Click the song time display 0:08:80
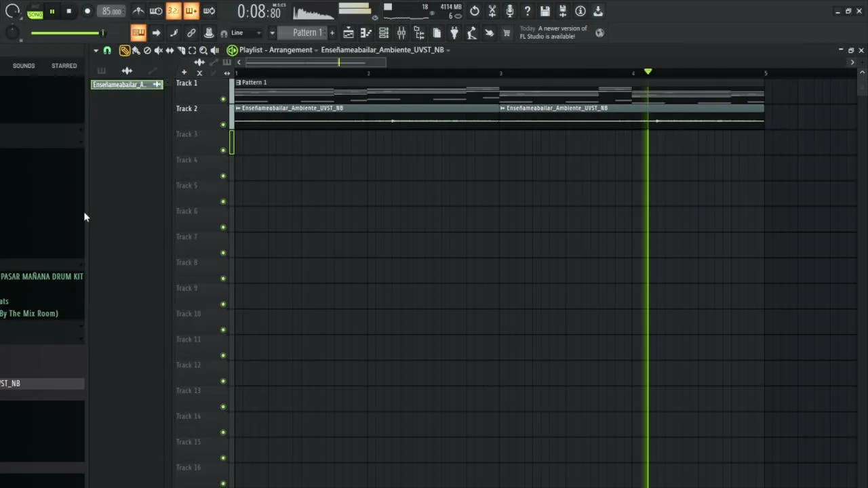 [259, 12]
